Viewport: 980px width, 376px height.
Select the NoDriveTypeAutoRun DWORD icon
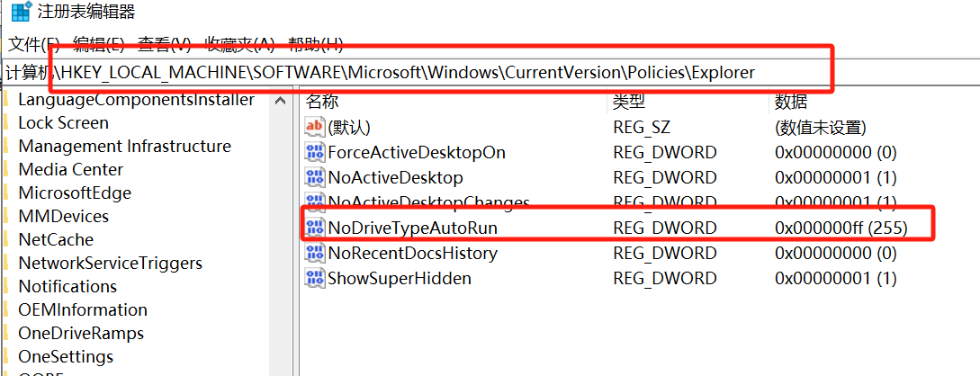pos(314,228)
